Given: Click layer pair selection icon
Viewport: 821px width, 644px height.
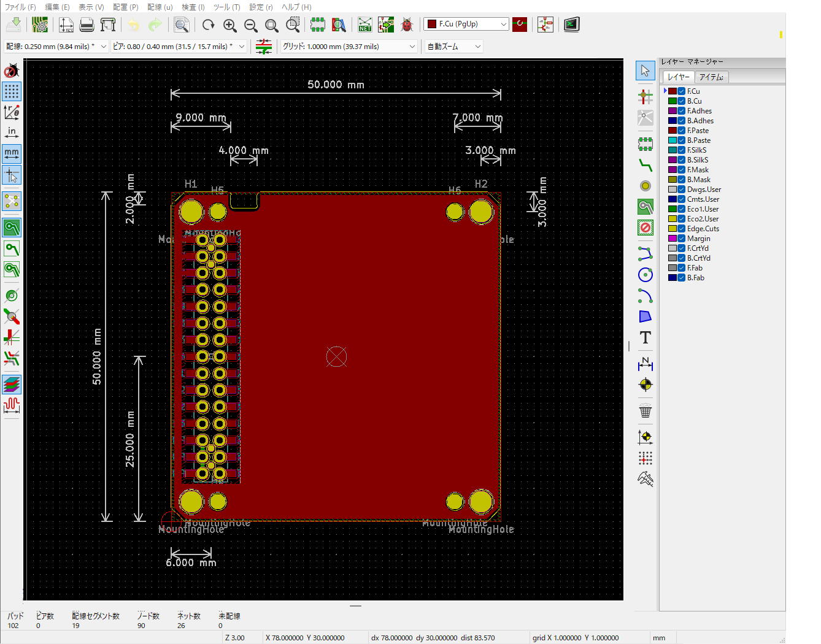Looking at the screenshot, I should click(520, 25).
